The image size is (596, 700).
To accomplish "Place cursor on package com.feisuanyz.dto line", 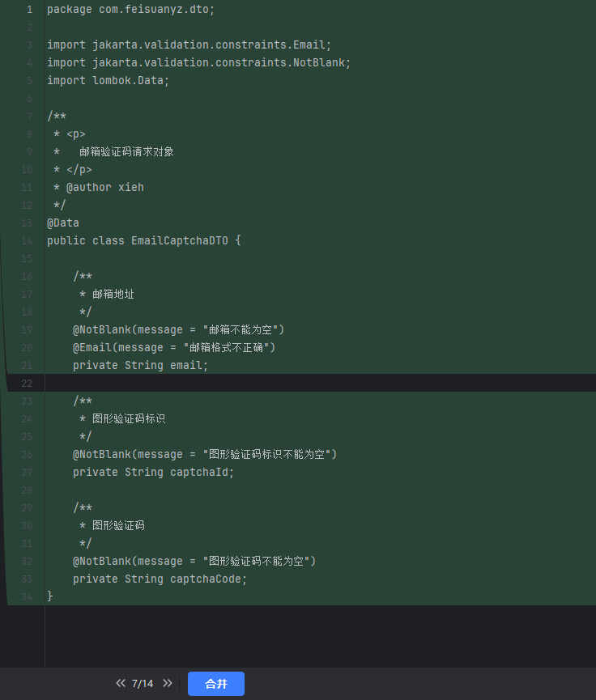I will point(131,10).
